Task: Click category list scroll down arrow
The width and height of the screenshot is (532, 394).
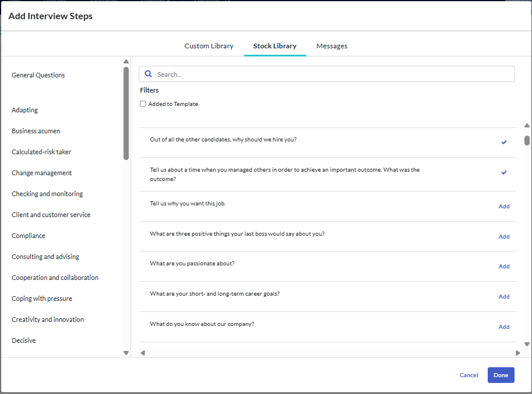Action: point(126,353)
